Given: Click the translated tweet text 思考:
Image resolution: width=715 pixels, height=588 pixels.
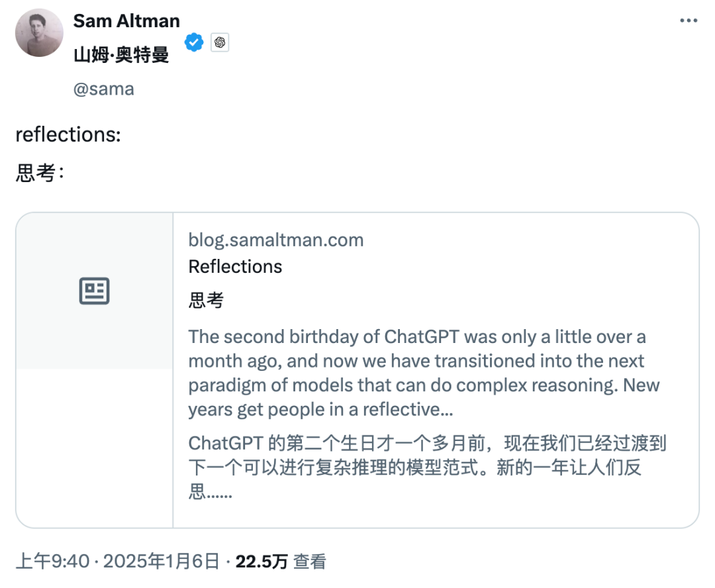Looking at the screenshot, I should point(40,173).
